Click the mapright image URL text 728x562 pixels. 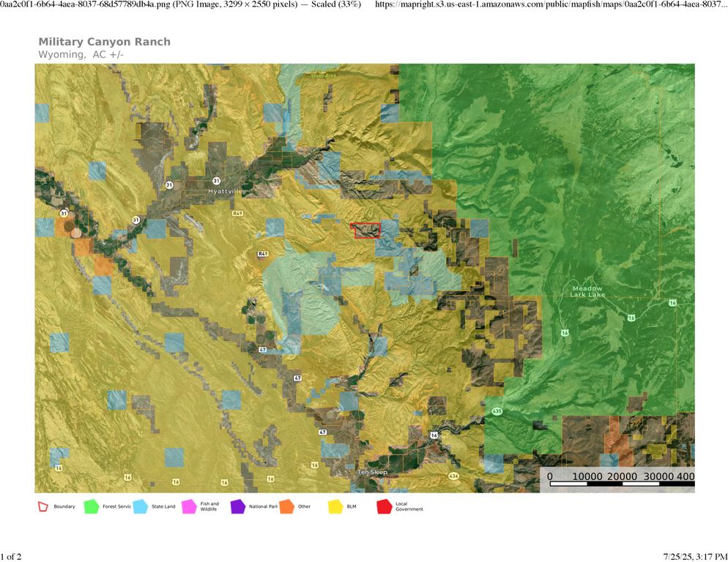coord(551,5)
